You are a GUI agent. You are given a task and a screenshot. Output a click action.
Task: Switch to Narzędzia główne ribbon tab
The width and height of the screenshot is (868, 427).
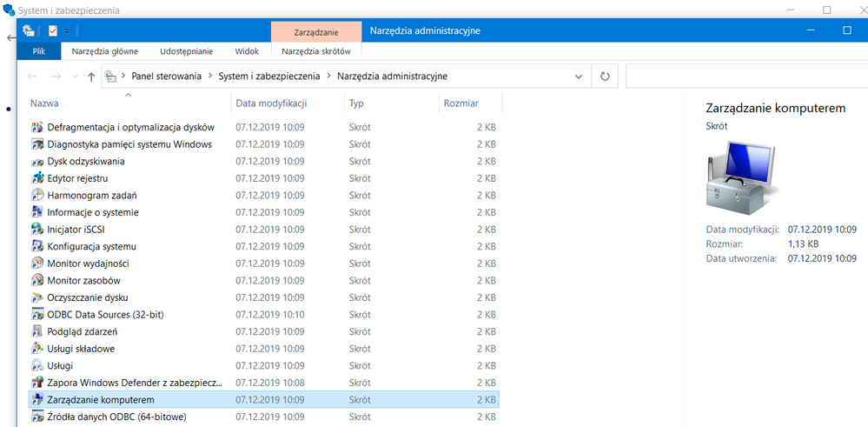104,51
